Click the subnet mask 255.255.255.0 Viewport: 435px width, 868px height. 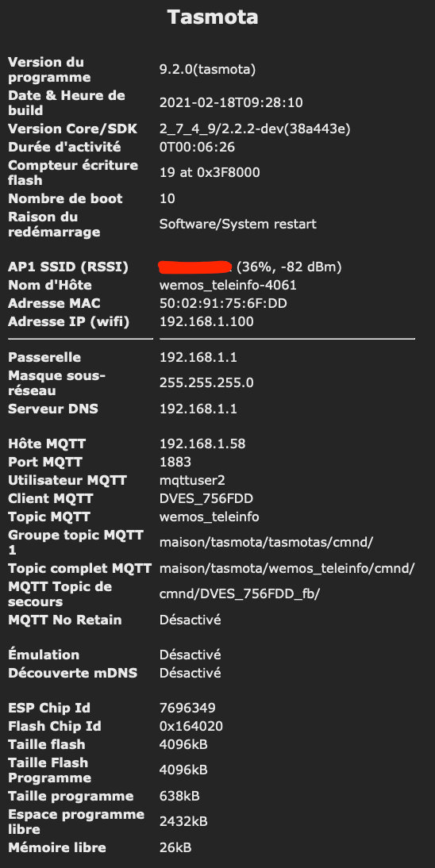(206, 383)
